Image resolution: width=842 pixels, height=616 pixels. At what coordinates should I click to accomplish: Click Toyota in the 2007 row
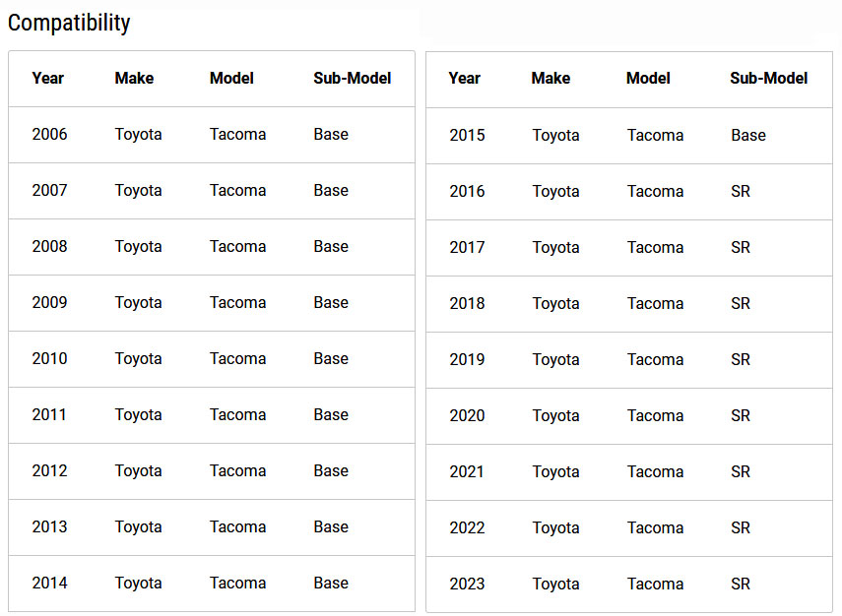click(138, 191)
